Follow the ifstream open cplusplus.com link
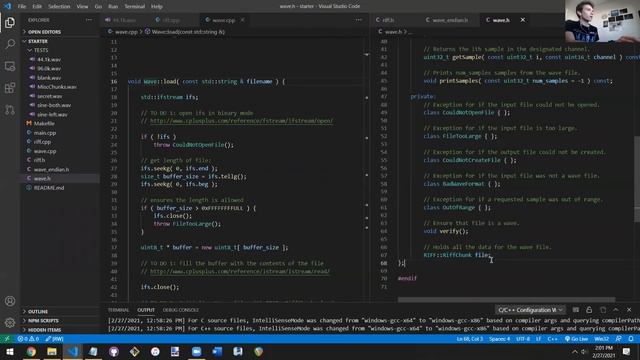The height and width of the screenshot is (360, 640). click(x=241, y=121)
